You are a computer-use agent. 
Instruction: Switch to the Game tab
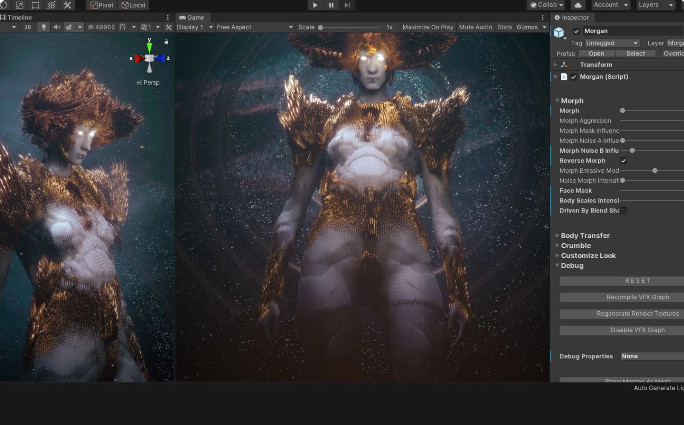194,17
